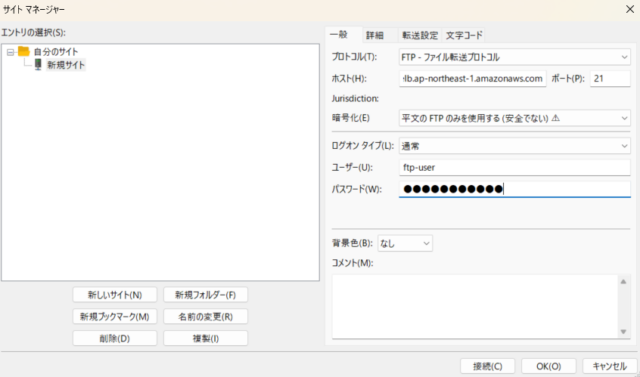Open the プロトコル dropdown
Image resolution: width=640 pixels, height=377 pixels.
coord(515,57)
